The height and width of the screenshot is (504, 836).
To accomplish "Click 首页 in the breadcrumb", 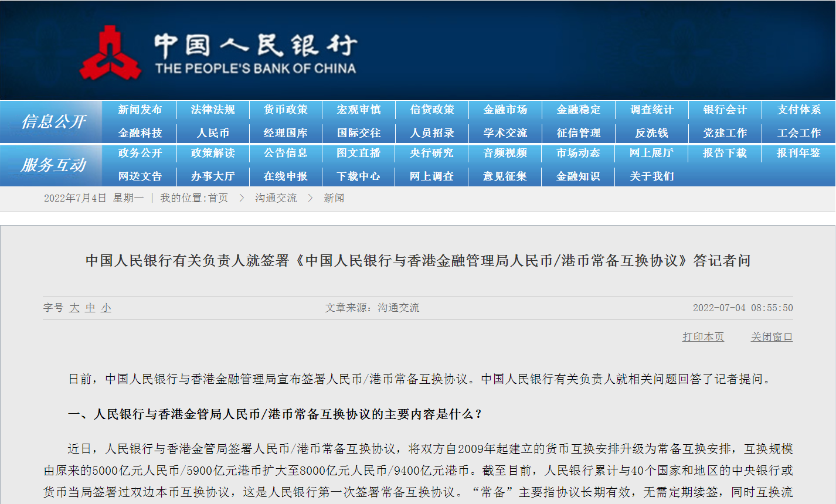I will [x=218, y=198].
